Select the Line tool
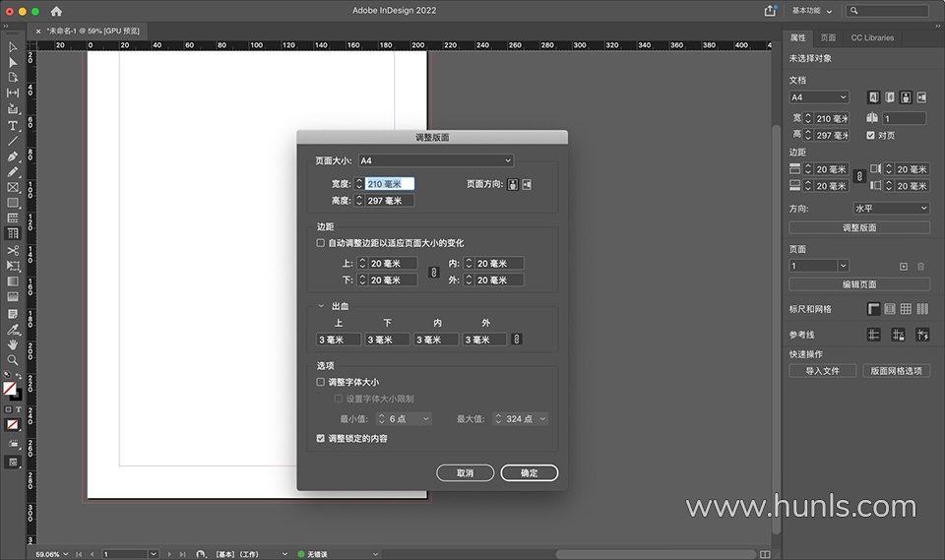Screen dimensions: 945x560 pos(13,141)
